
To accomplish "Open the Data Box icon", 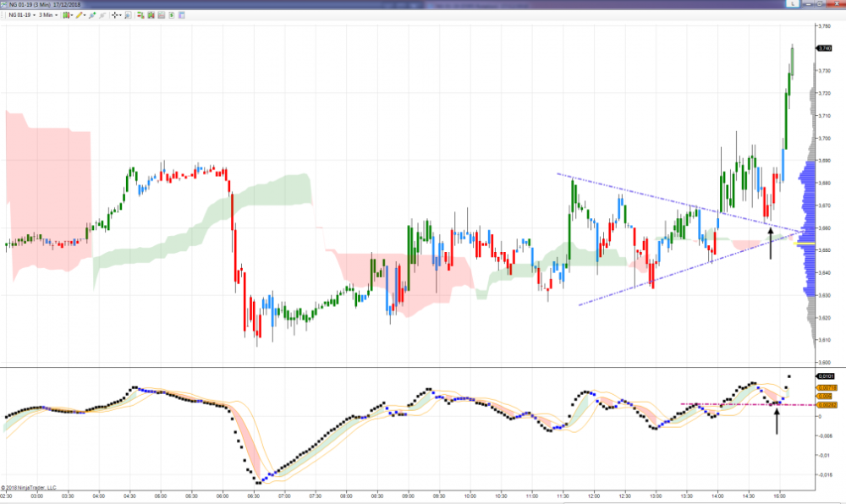I will click(128, 15).
